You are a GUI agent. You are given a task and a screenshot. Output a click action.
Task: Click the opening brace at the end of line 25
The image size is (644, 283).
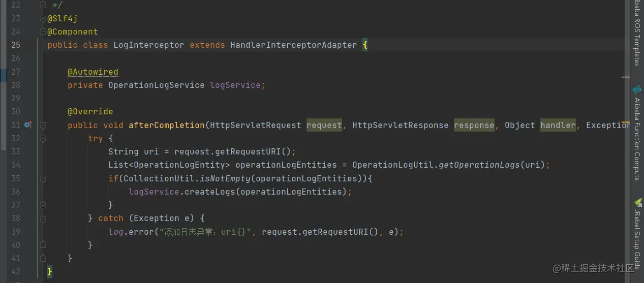pos(365,45)
